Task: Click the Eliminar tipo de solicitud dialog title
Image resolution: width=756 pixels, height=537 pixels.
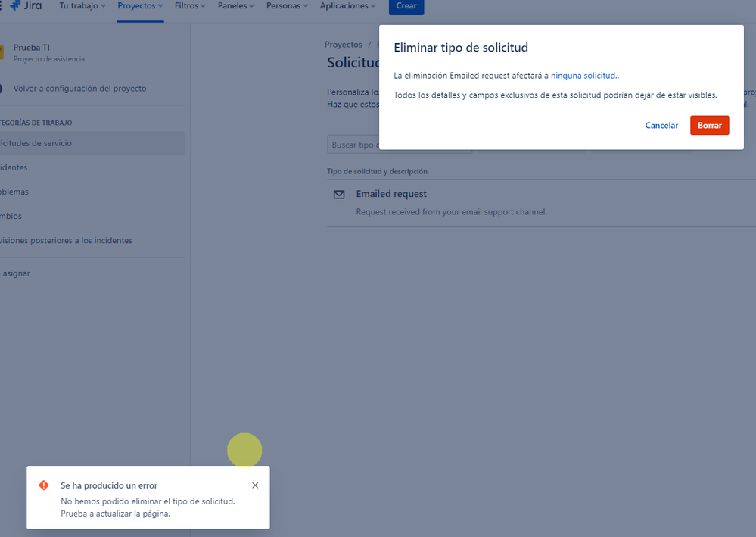Action: (x=460, y=48)
